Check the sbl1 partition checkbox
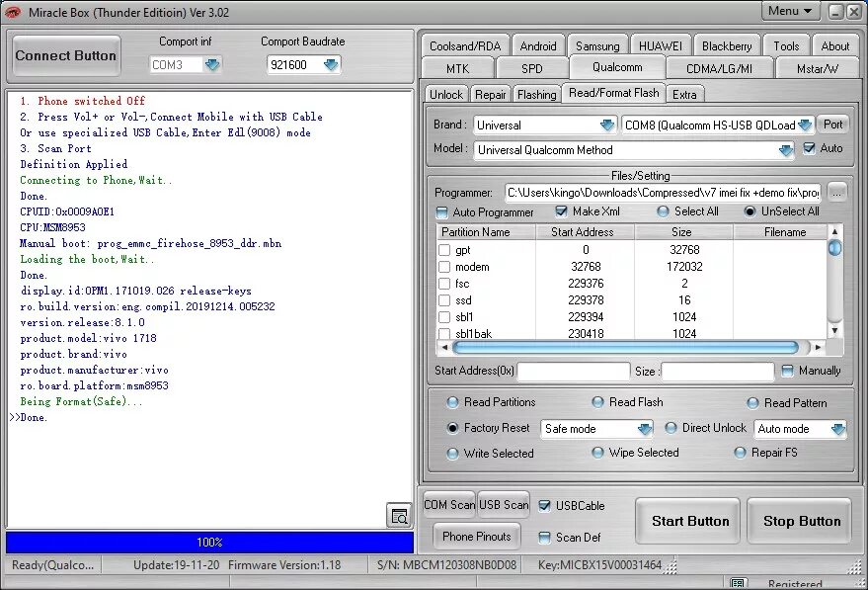868x590 pixels. [x=444, y=317]
